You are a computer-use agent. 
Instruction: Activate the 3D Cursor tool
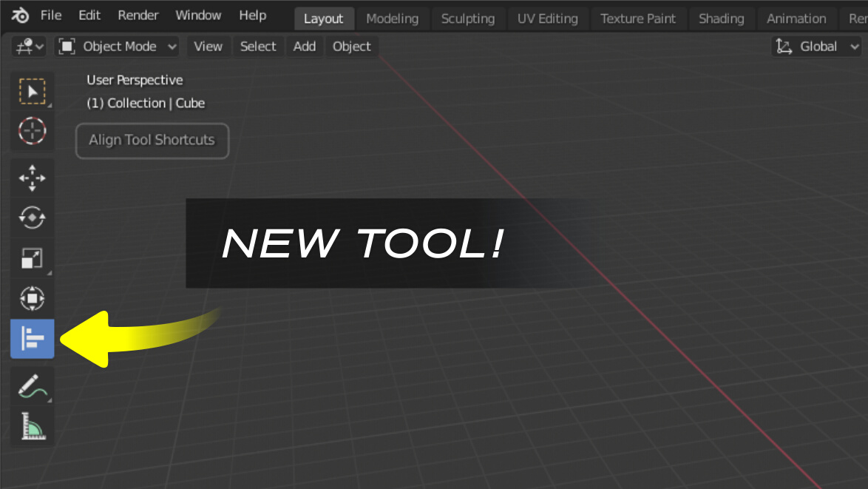click(x=32, y=131)
